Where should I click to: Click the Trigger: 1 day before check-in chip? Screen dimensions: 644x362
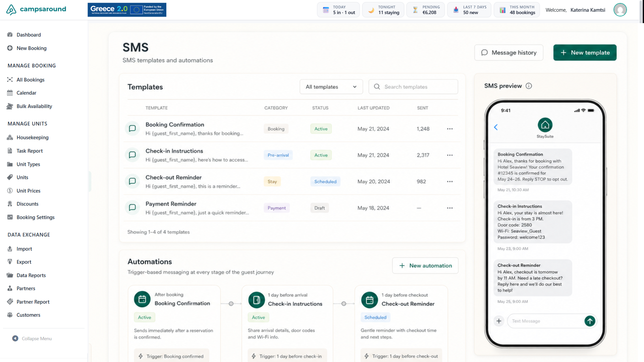(x=287, y=356)
